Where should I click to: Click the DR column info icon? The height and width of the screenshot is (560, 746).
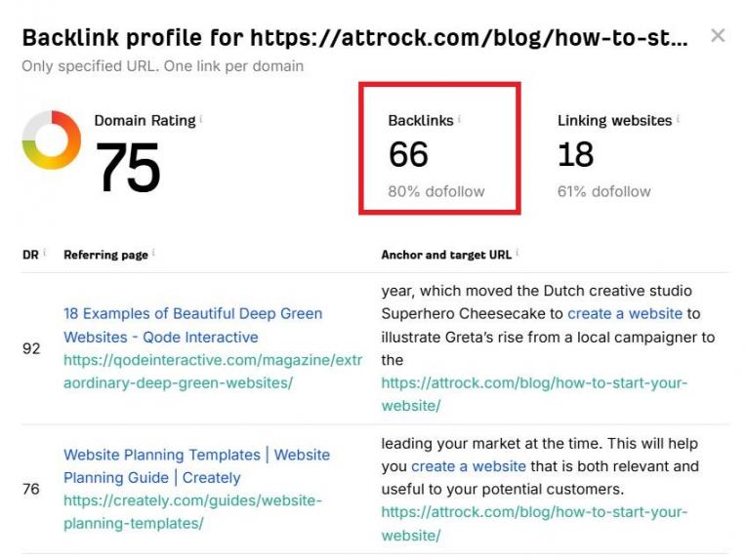pyautogui.click(x=44, y=254)
